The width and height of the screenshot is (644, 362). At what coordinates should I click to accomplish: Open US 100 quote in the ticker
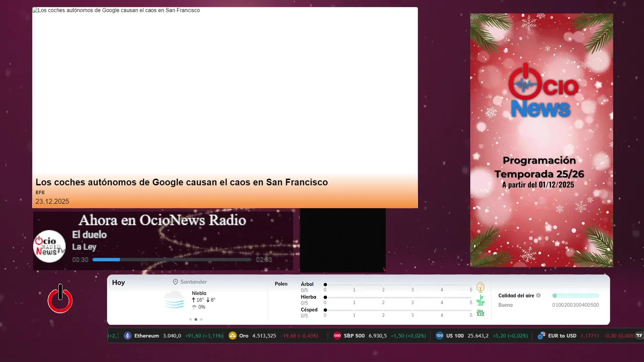tap(482, 336)
